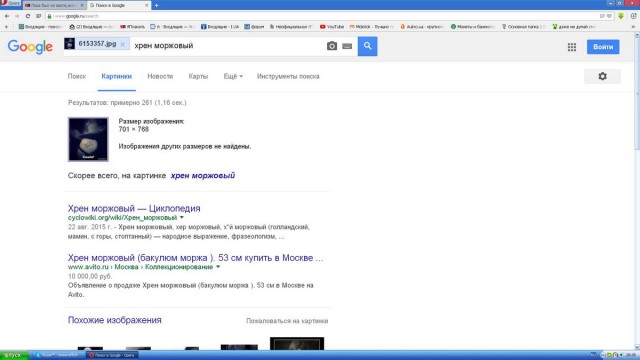
Task: Expand the bookmarks bar overflow chevron
Action: 633,27
